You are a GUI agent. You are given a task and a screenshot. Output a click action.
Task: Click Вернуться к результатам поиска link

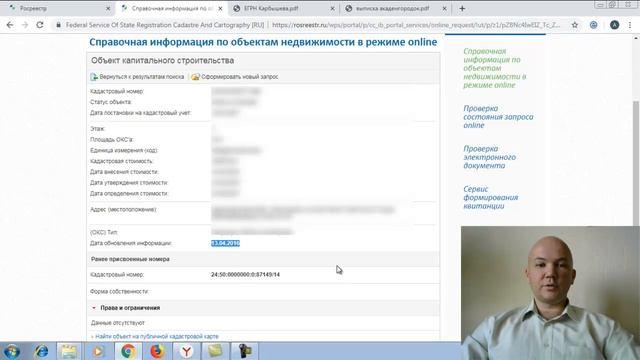click(142, 77)
